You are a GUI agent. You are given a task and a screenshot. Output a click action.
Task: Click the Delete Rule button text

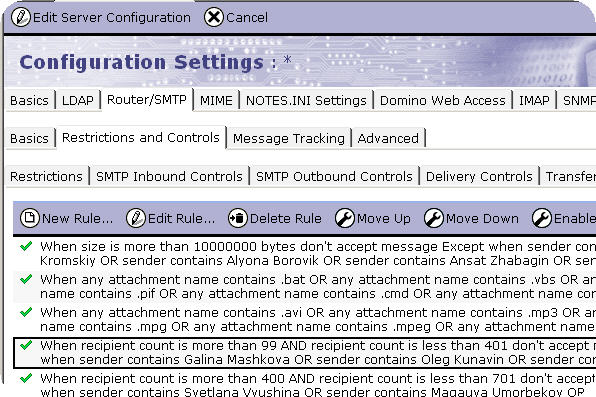(285, 219)
